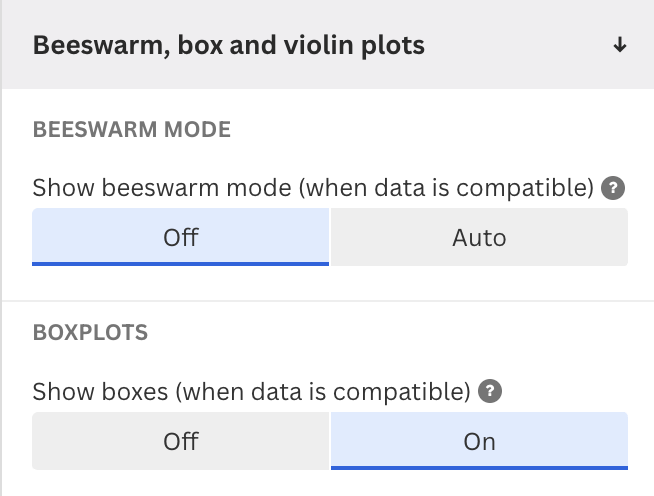Image resolution: width=654 pixels, height=496 pixels.
Task: Open help icon beside beeswarm mode label
Action: point(613,188)
